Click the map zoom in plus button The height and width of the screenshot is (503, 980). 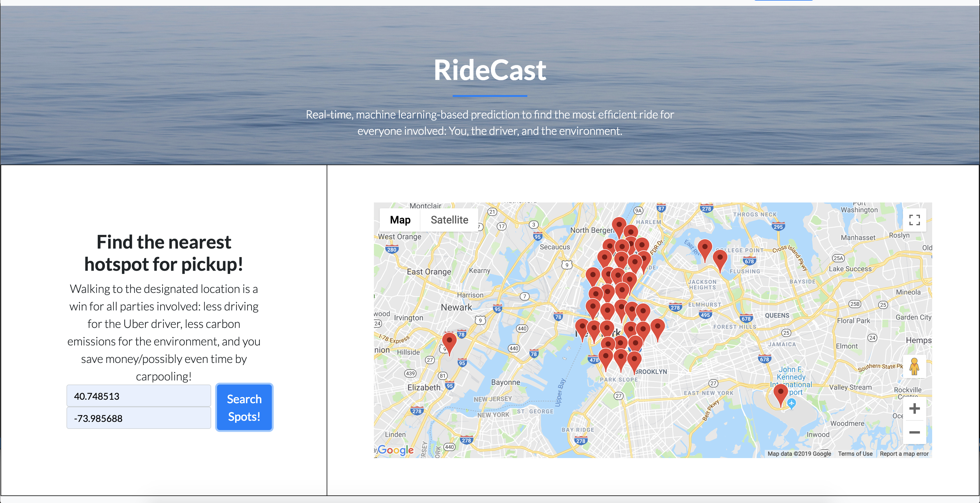pos(914,409)
